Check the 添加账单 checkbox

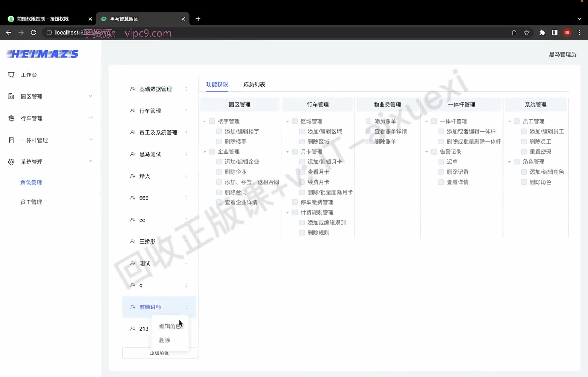coord(369,121)
